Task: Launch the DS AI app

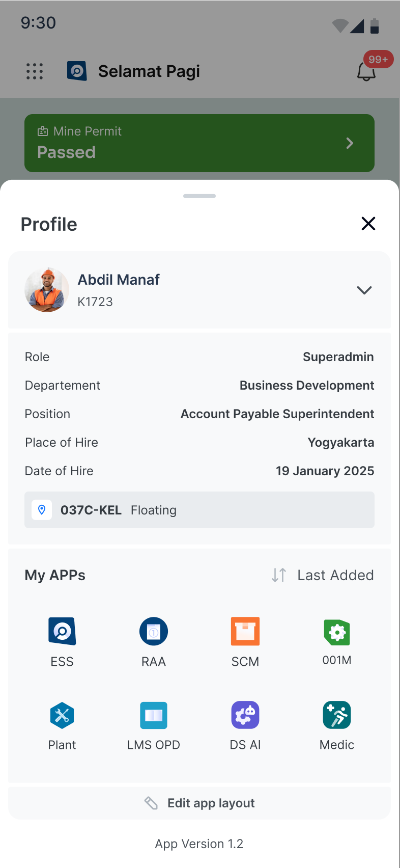Action: pyautogui.click(x=245, y=715)
